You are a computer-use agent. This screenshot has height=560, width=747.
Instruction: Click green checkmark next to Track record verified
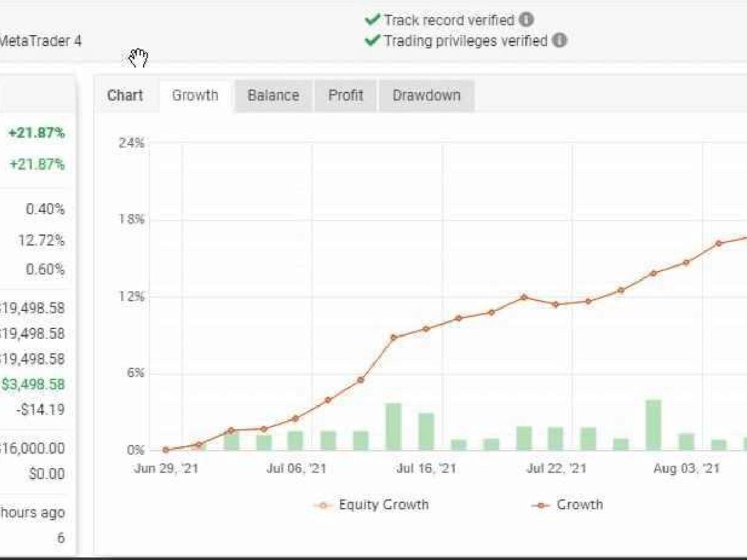(372, 20)
